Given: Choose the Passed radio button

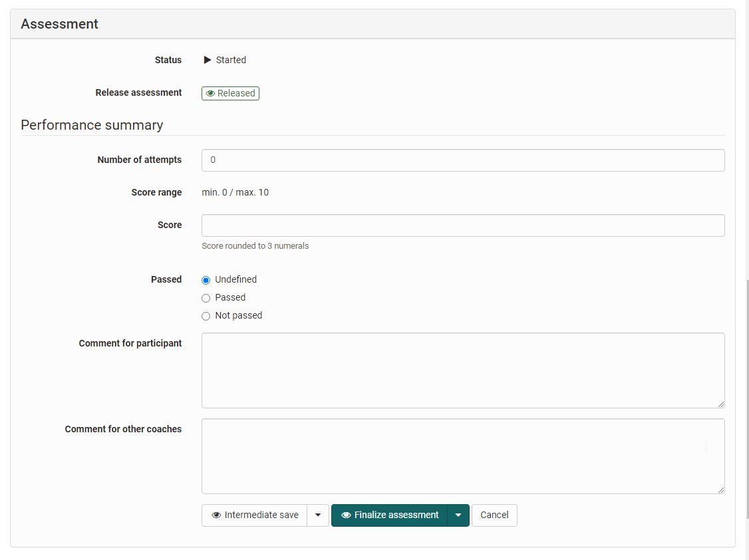Looking at the screenshot, I should click(206, 298).
